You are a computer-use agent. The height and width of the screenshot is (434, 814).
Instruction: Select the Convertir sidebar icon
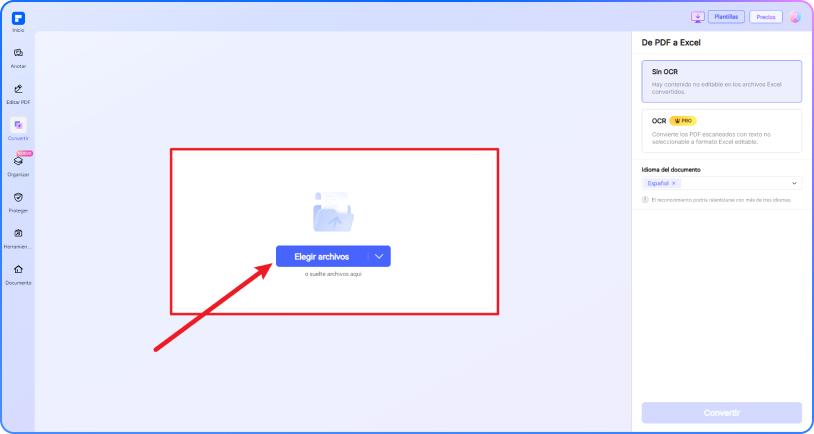click(x=18, y=125)
